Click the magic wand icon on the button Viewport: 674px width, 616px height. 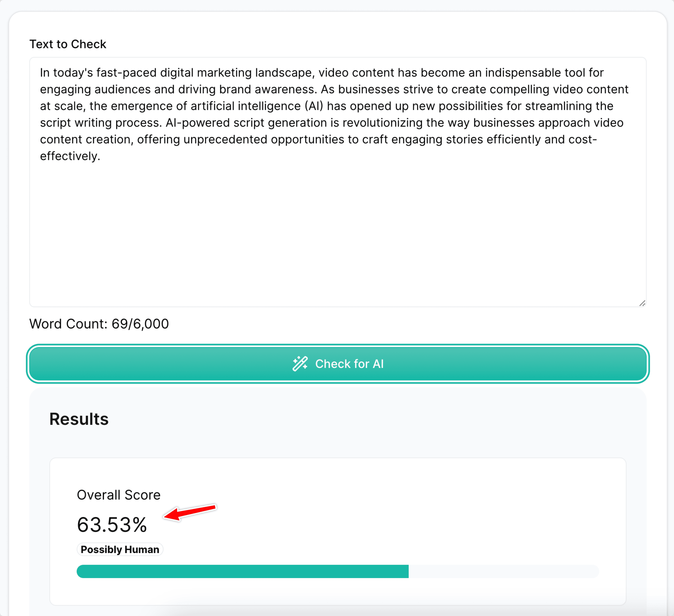pyautogui.click(x=300, y=364)
